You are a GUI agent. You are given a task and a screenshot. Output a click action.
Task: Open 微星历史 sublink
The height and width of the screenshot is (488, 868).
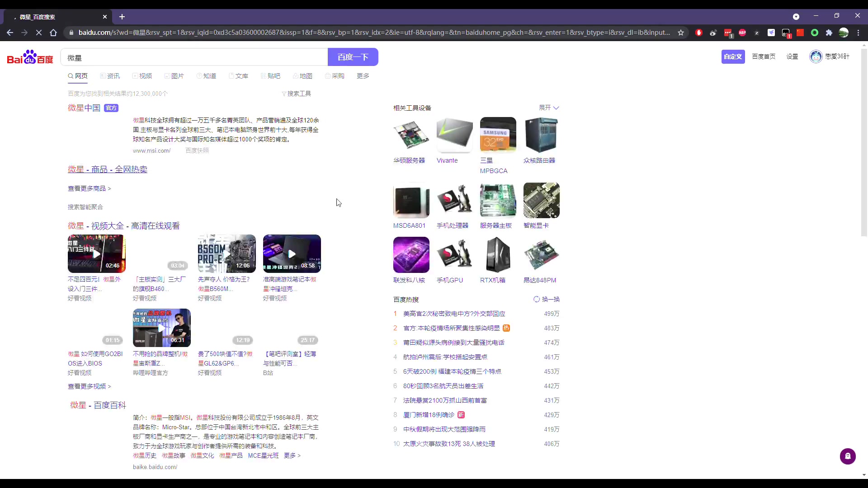click(145, 455)
